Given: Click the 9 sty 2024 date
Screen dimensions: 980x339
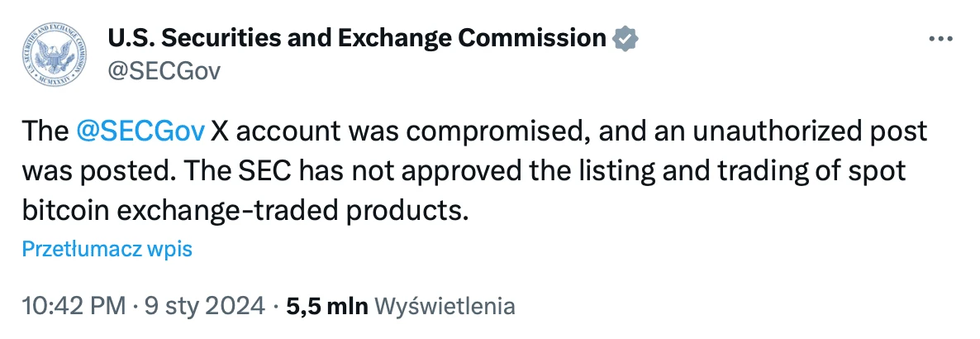Looking at the screenshot, I should coord(204,306).
